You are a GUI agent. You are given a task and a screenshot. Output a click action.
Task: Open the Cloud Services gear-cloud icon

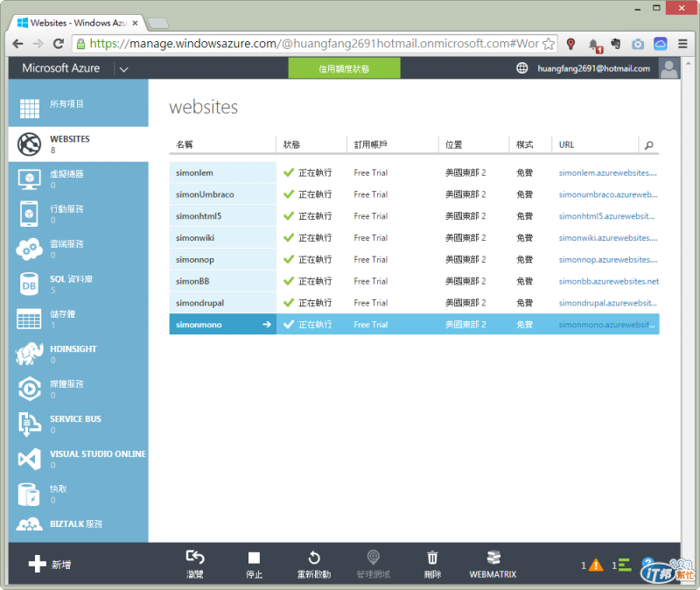pos(30,249)
